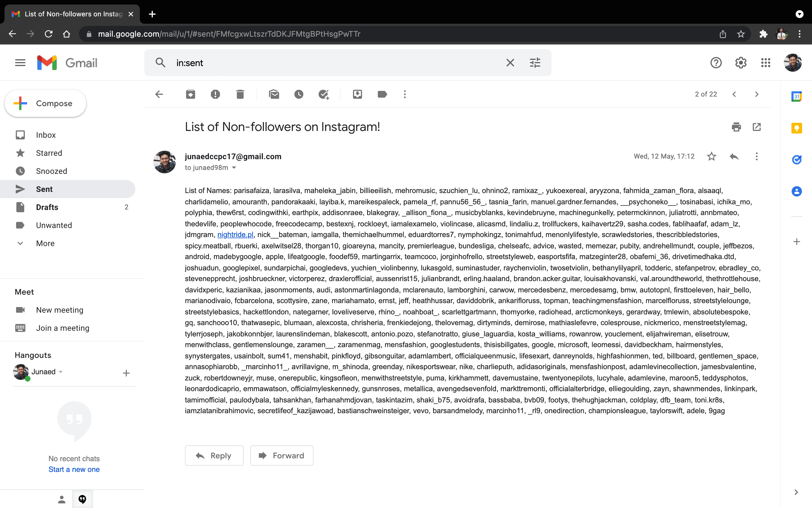The height and width of the screenshot is (508, 812).
Task: Switch to Hangouts conversations tab
Action: tap(82, 499)
